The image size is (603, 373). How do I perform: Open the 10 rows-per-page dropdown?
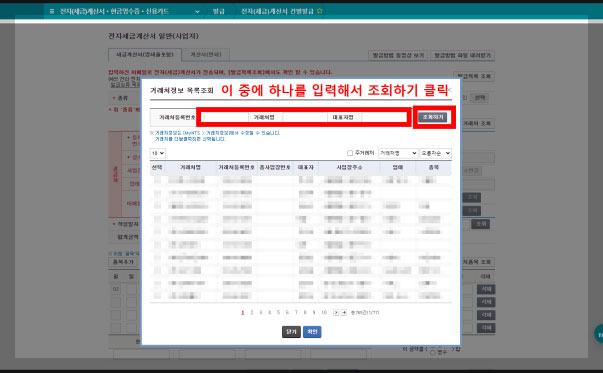[158, 153]
